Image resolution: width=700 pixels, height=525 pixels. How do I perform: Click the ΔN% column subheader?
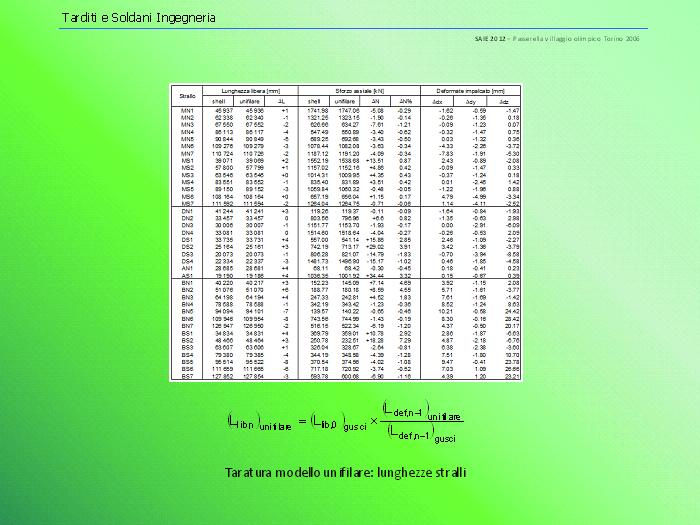(x=405, y=101)
